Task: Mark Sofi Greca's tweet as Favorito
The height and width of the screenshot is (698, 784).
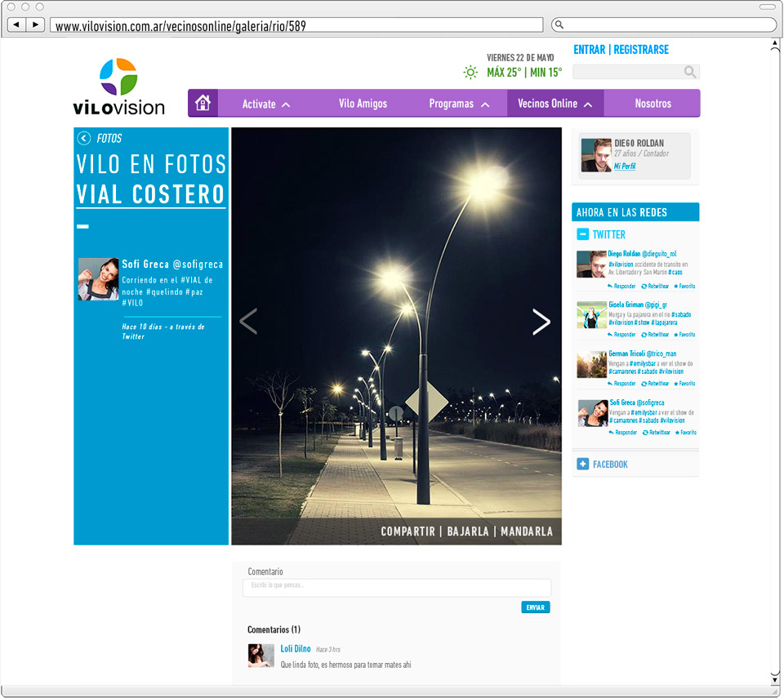Action: coord(687,433)
